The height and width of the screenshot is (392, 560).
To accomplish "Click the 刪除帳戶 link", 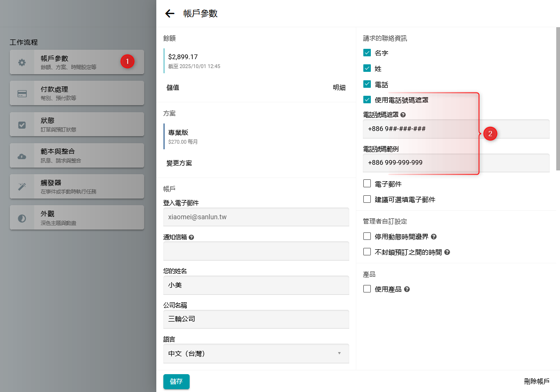I will point(537,382).
